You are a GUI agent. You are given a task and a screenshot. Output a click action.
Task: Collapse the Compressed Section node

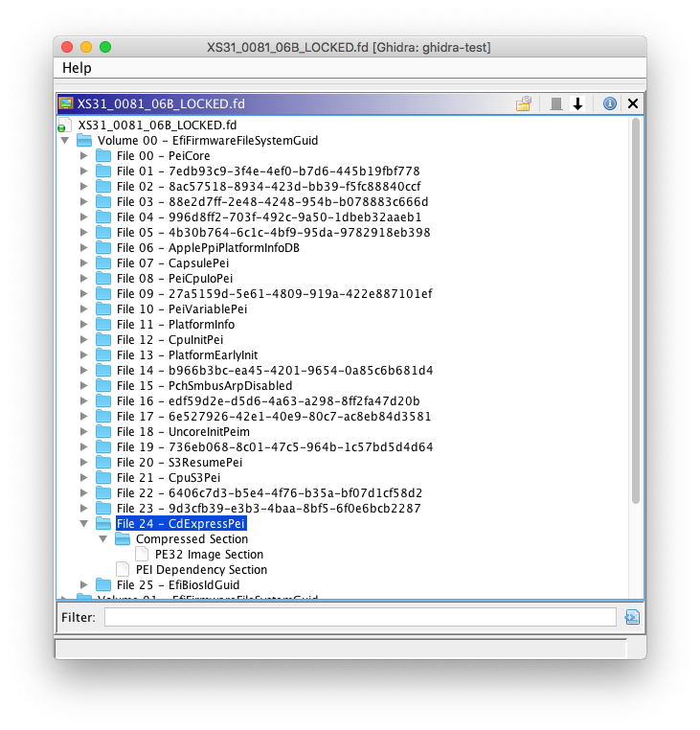(x=102, y=538)
